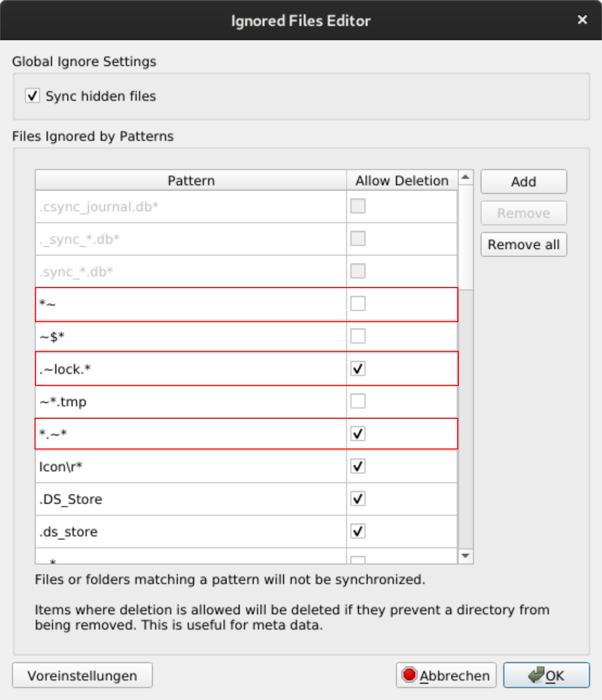Screen dimensions: 602x700
Task: Disable Allow Deletion for .DS_Store pattern
Action: (358, 499)
